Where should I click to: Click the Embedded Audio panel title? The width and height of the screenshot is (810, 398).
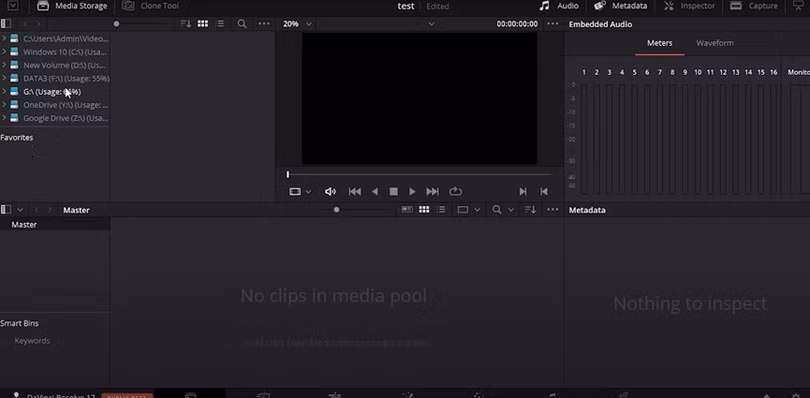pyautogui.click(x=600, y=24)
